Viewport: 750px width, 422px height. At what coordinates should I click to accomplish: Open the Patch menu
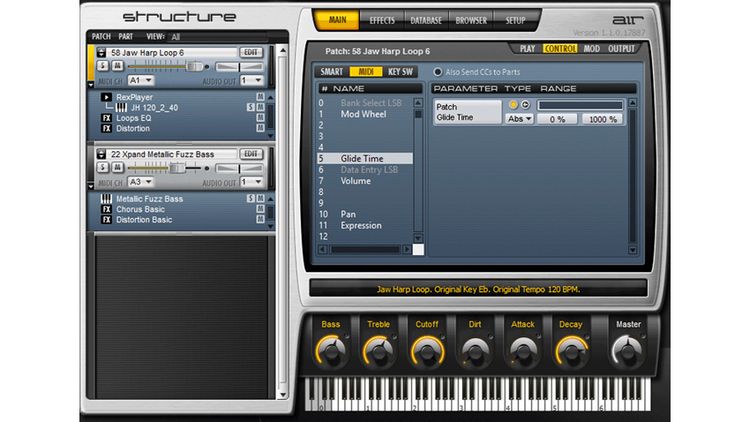101,36
